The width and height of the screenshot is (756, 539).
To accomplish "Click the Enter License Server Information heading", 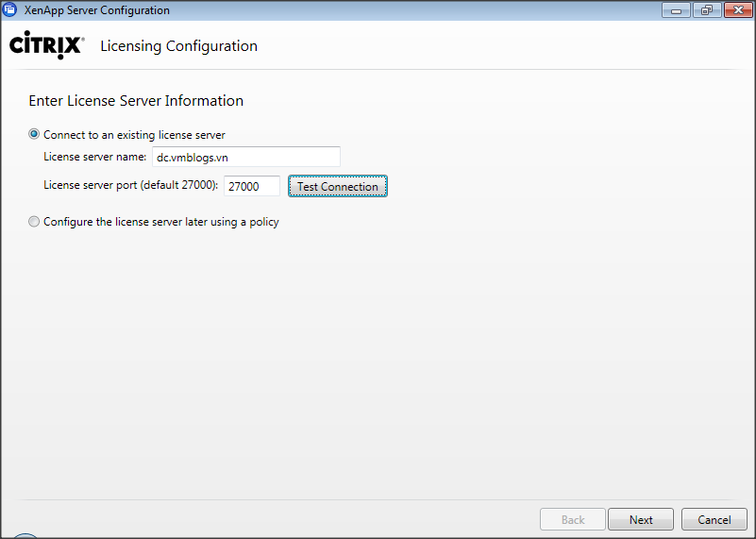I will coord(136,101).
